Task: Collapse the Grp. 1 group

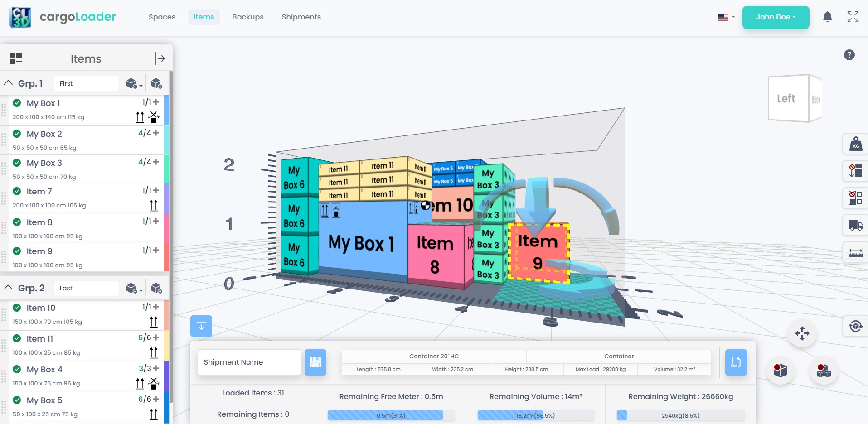Action: pos(8,83)
